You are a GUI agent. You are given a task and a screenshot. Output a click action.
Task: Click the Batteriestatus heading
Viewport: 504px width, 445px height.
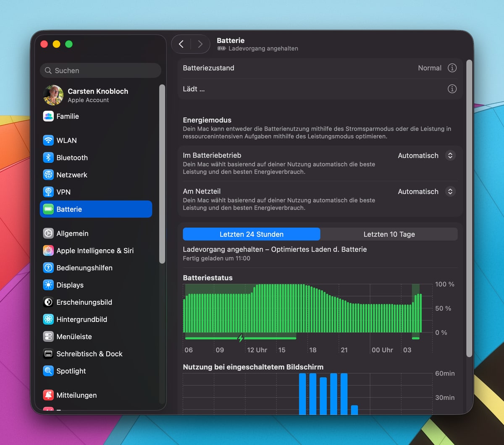coord(207,278)
